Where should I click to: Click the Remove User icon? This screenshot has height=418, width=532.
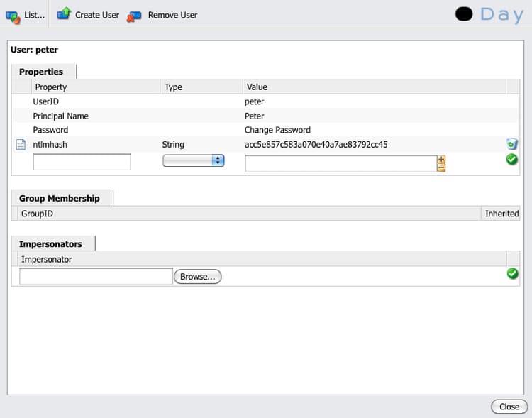point(134,16)
